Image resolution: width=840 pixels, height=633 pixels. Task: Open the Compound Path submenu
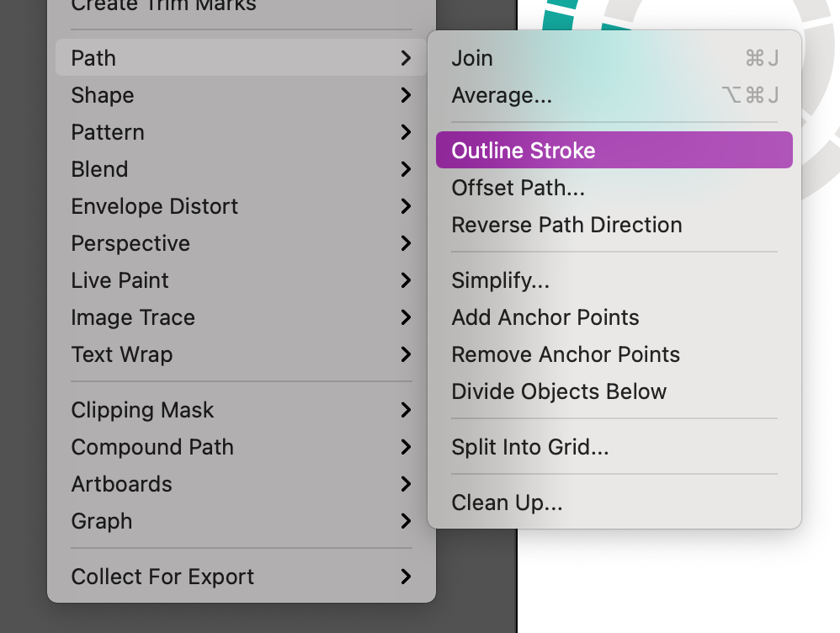point(152,447)
